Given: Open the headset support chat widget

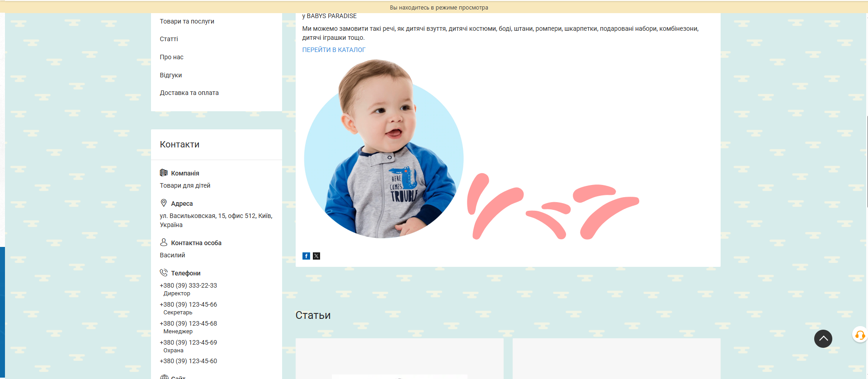Looking at the screenshot, I should pos(859,335).
